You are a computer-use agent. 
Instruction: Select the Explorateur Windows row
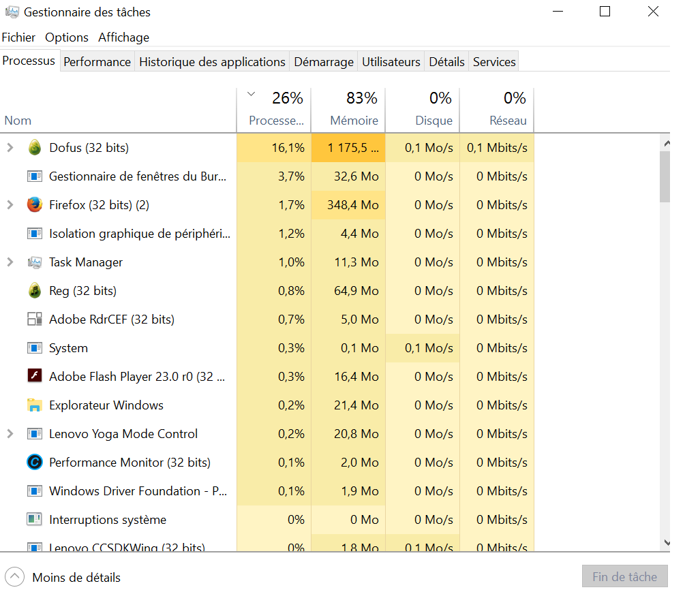coord(267,405)
